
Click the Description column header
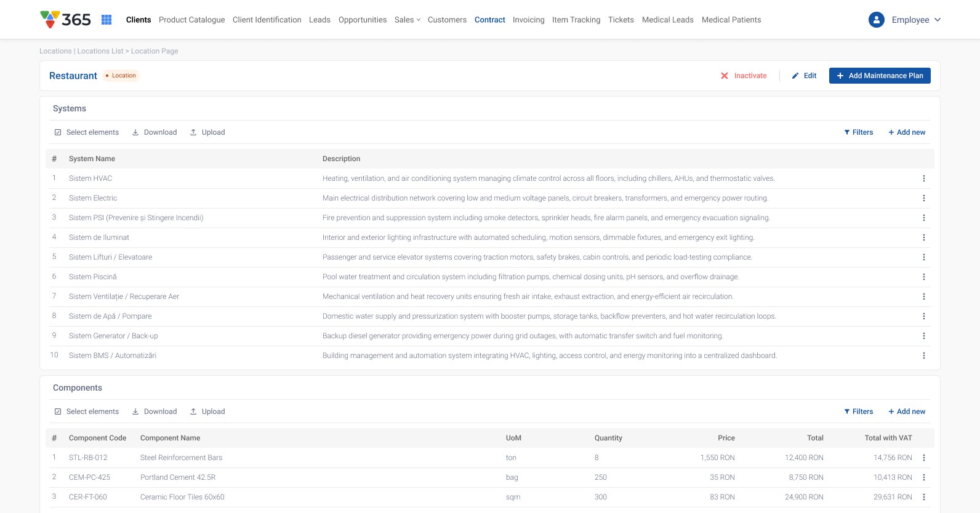coord(342,159)
